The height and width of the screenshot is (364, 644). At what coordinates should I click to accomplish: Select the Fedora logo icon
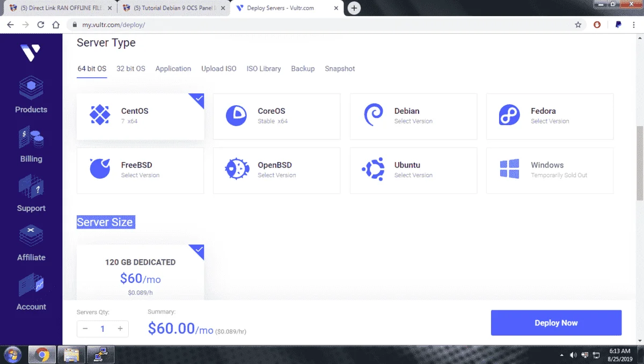coord(509,115)
